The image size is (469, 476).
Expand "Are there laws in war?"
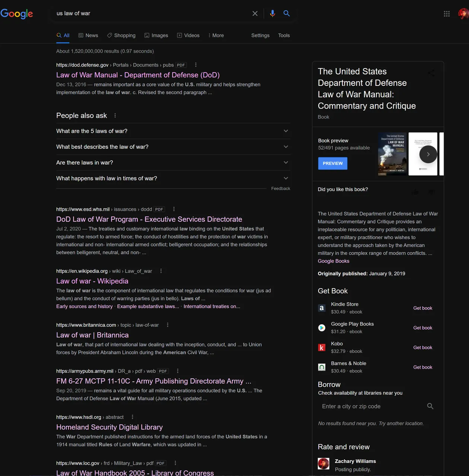(x=173, y=163)
